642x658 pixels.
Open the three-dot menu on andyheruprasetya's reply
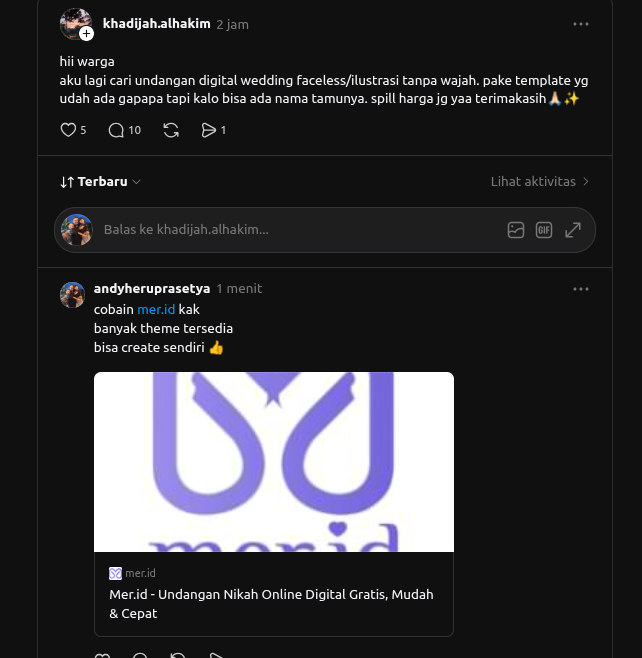coord(581,289)
